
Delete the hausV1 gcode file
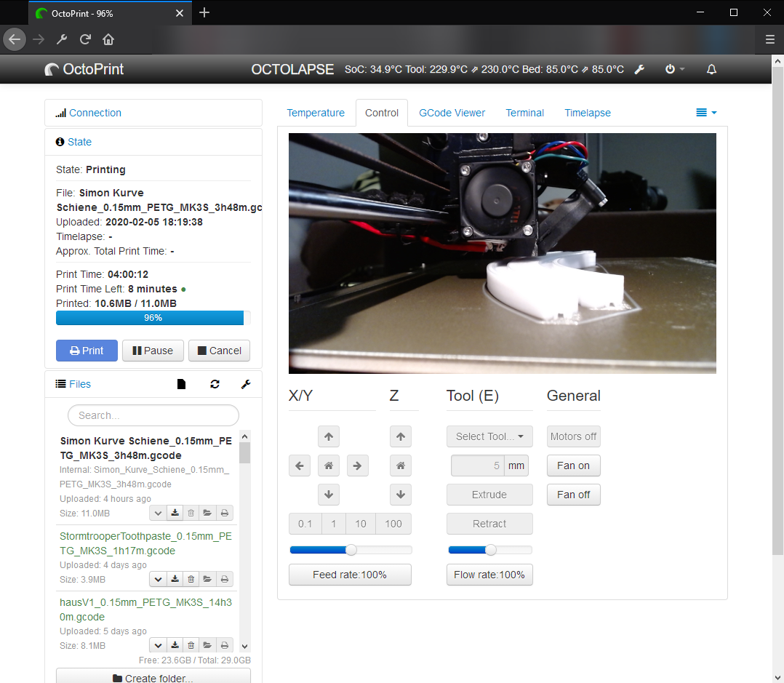click(191, 645)
